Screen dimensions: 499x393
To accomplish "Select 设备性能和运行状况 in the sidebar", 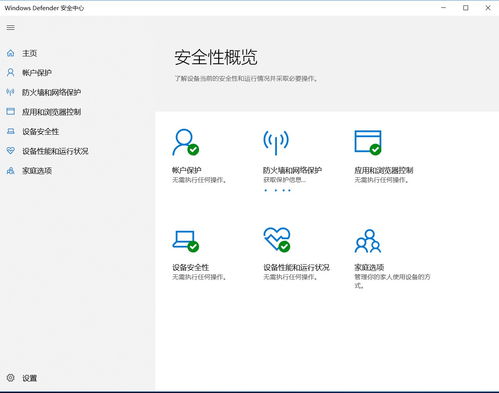I will tap(55, 151).
